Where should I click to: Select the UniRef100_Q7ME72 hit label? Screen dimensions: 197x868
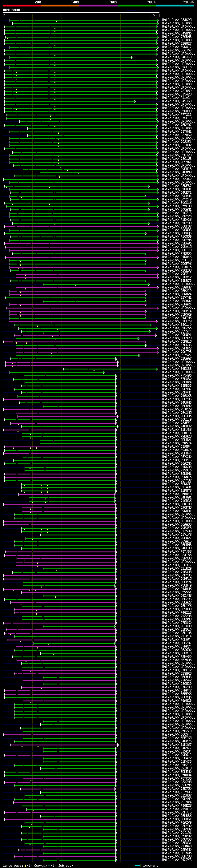click(177, 670)
